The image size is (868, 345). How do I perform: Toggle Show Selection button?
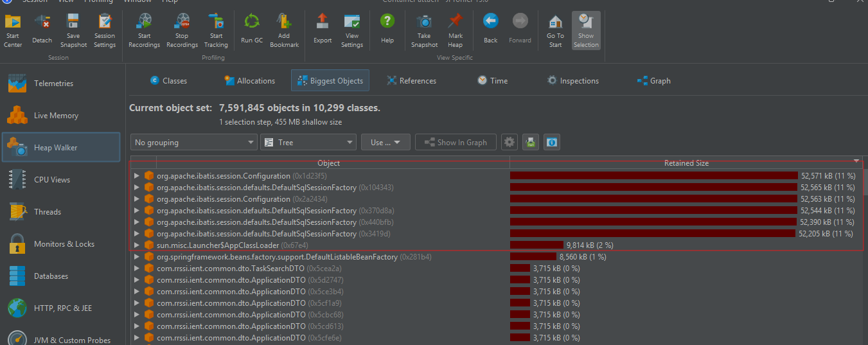tap(586, 31)
